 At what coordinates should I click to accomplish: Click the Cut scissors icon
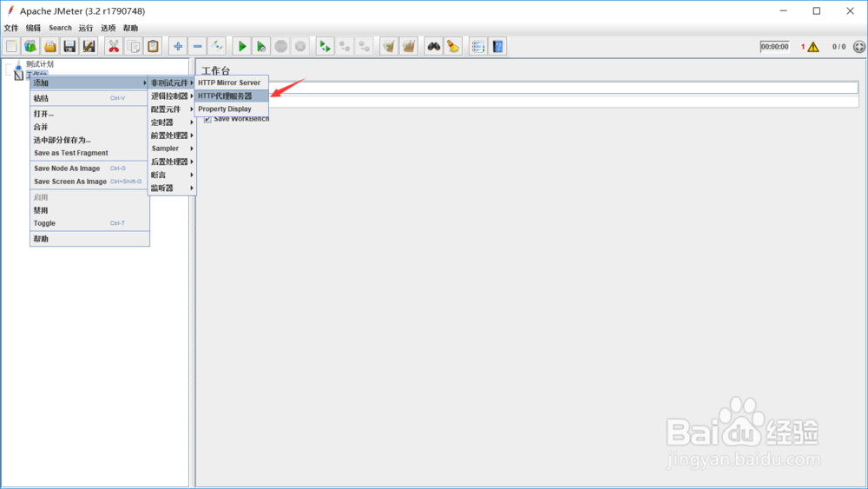(114, 47)
